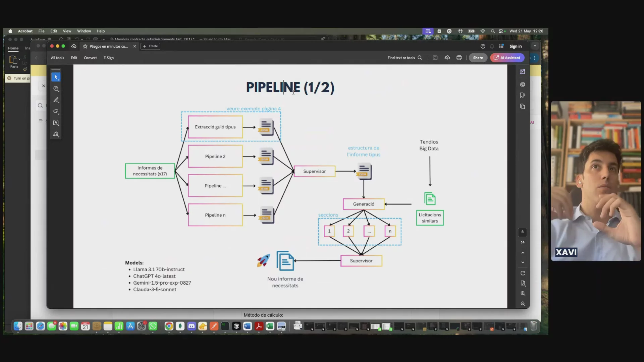Open the three-dot more menu beside AI Assistant

click(535, 58)
